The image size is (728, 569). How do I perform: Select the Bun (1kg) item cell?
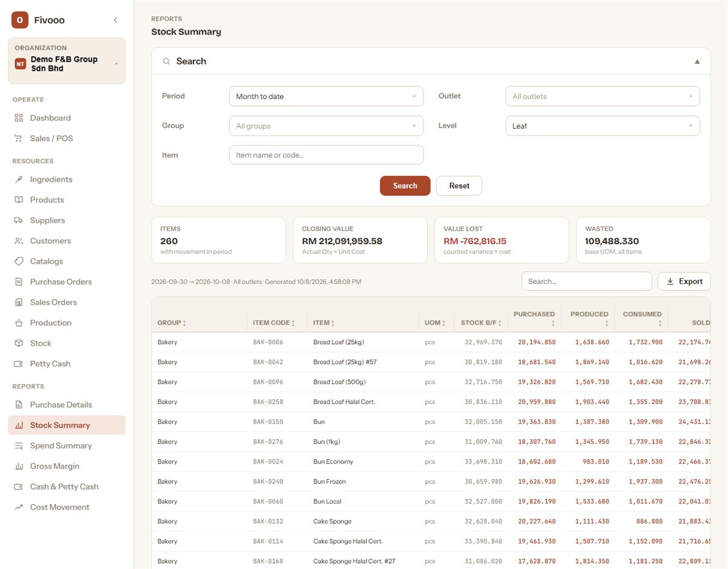[327, 442]
